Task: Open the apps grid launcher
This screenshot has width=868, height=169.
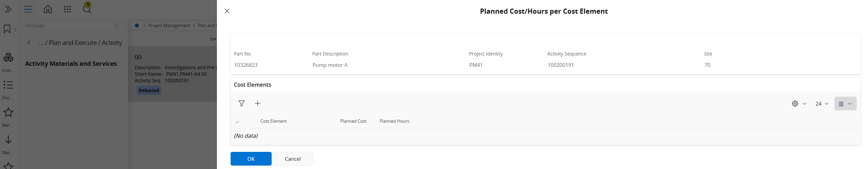Action: [x=67, y=9]
